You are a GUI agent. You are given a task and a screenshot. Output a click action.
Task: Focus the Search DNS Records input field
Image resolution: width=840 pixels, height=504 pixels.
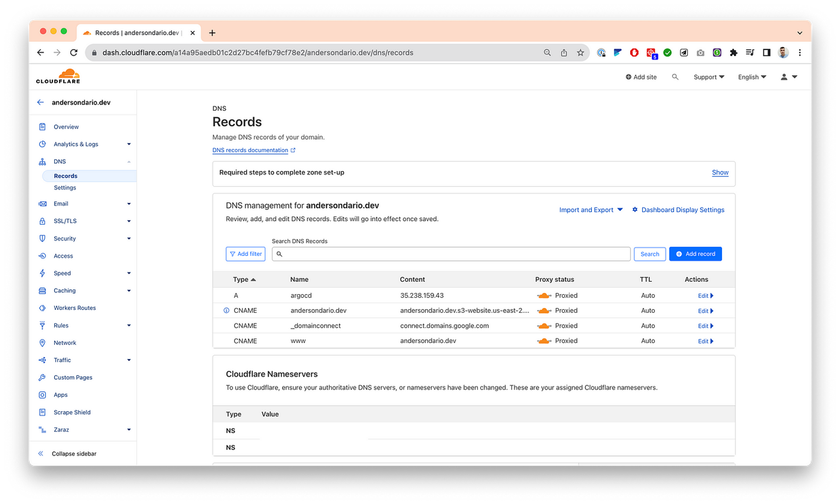451,254
